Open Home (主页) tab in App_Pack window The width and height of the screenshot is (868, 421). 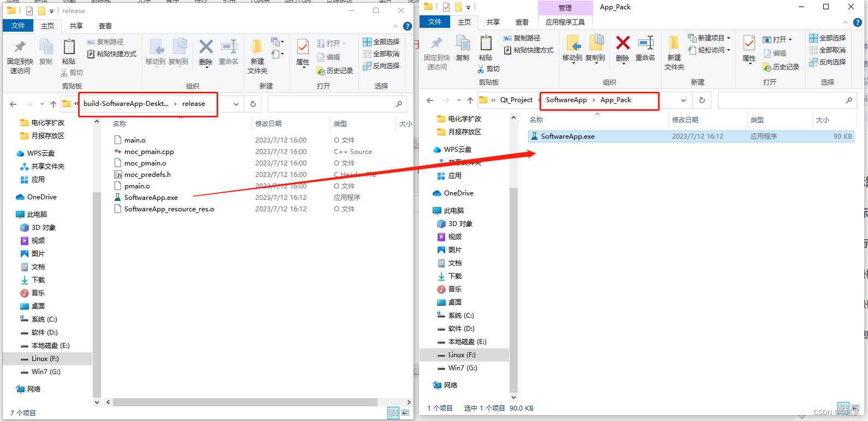click(x=464, y=22)
